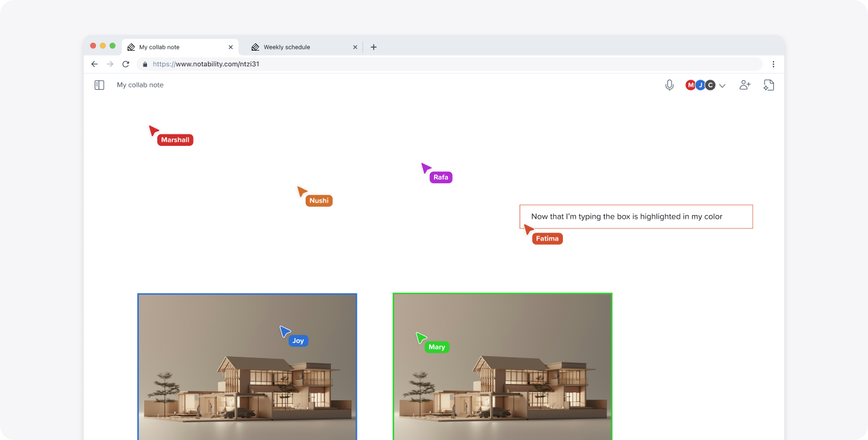Screen dimensions: 868x440
Task: Expand the collaborator list chevron
Action: click(x=722, y=85)
